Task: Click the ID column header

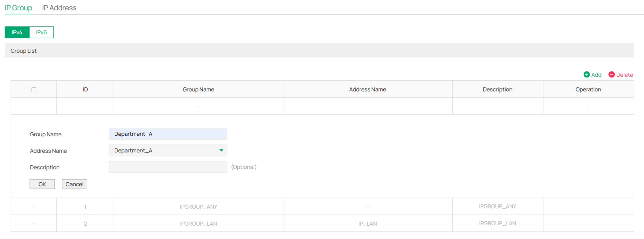Action: coord(85,89)
